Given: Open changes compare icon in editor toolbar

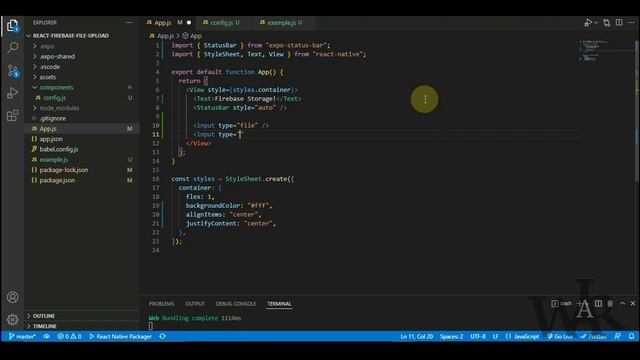Looking at the screenshot, I should (607, 22).
